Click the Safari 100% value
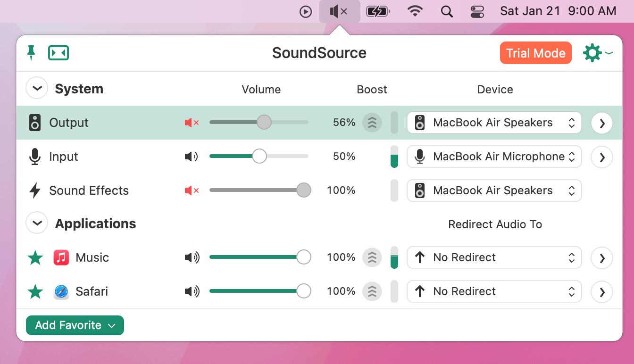The height and width of the screenshot is (364, 634). (x=341, y=291)
